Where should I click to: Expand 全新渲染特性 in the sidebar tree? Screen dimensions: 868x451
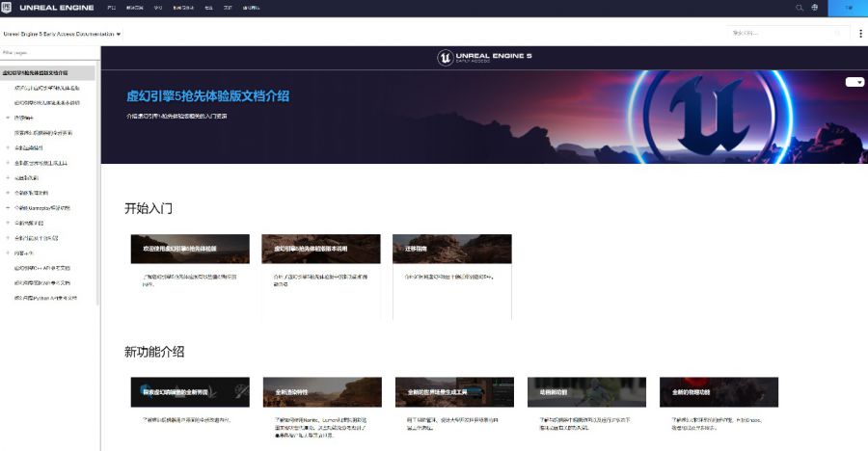[x=8, y=147]
